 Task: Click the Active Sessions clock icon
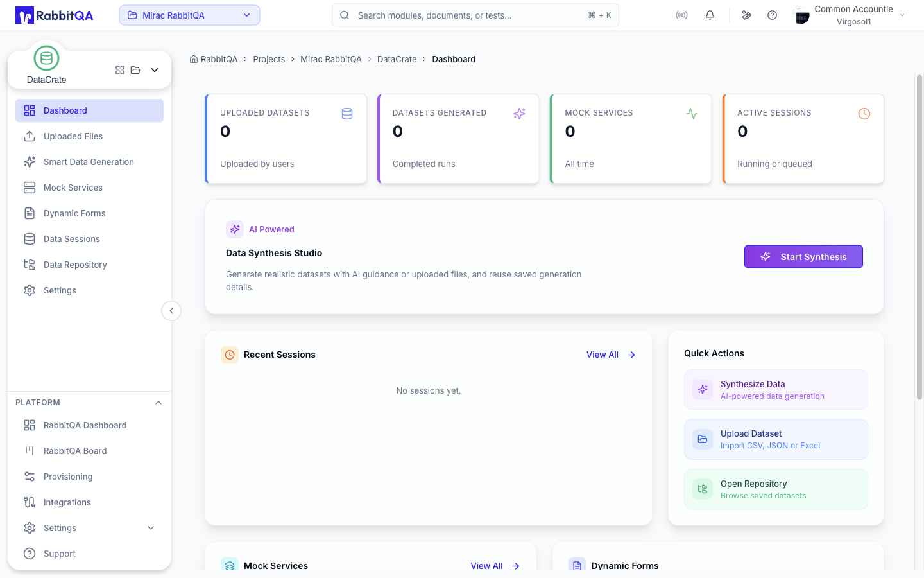864,114
